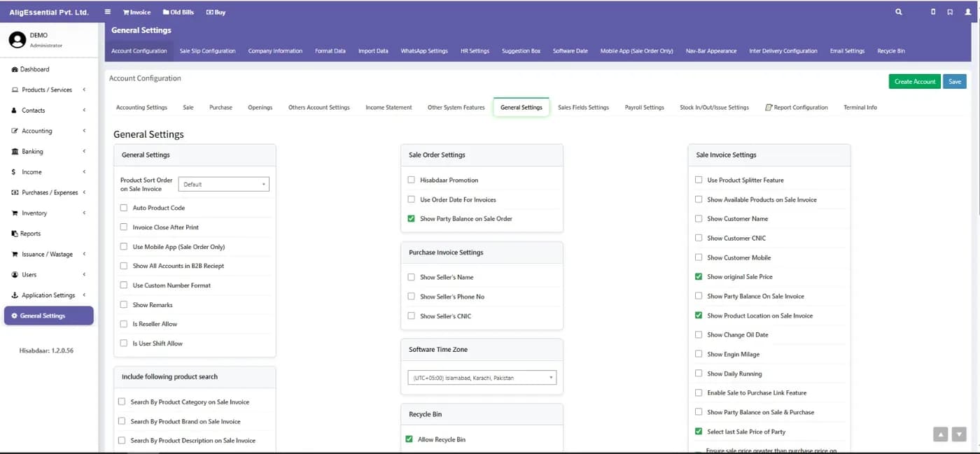Open the Recycle Bin top tab
The height and width of the screenshot is (454, 980).
coord(891,51)
